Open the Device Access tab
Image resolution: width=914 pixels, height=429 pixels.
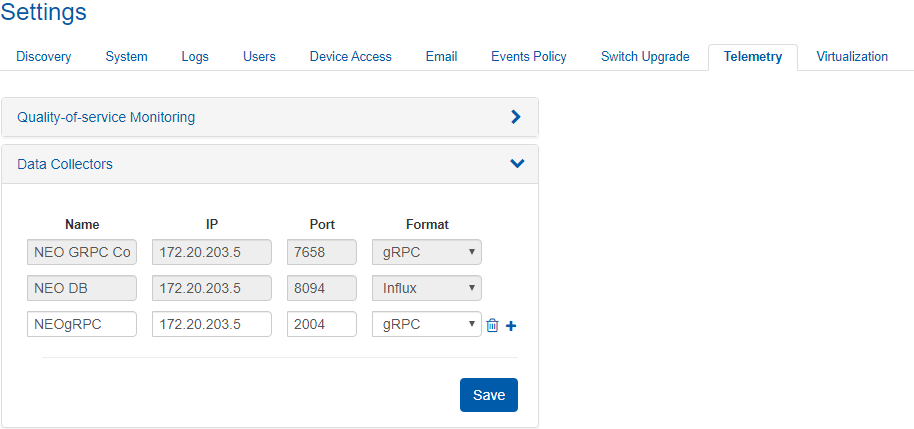click(350, 57)
